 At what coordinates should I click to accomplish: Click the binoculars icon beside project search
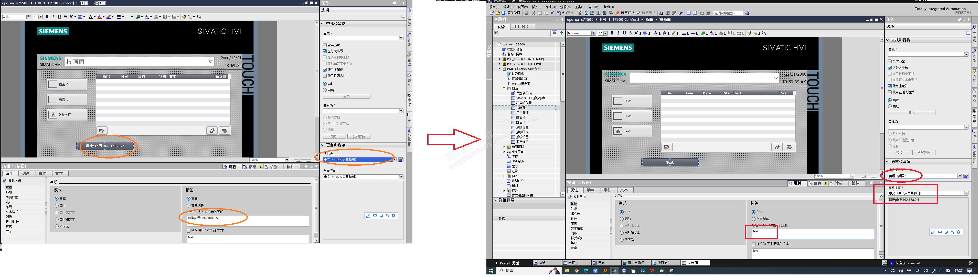748,13
